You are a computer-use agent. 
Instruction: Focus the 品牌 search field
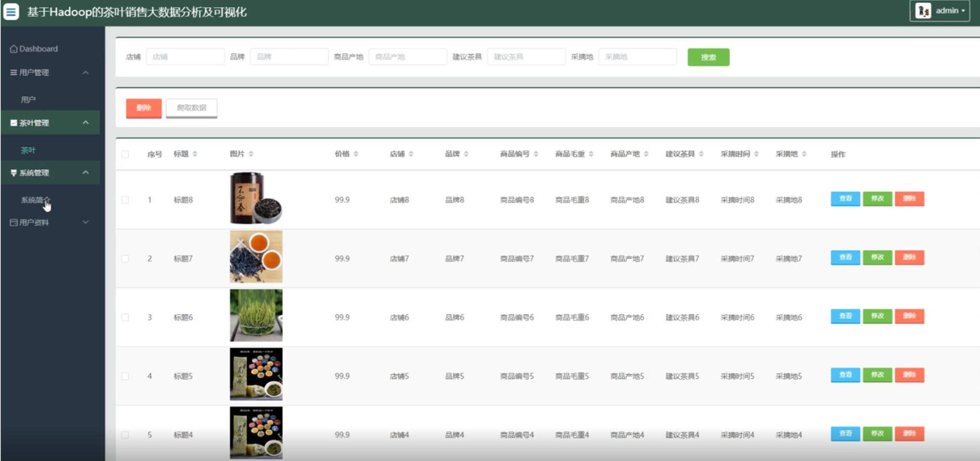pyautogui.click(x=289, y=57)
